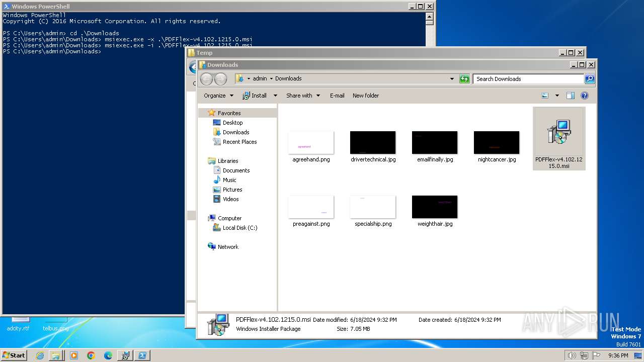644x362 pixels.
Task: Launch Windows Media Player from taskbar
Action: (74, 355)
